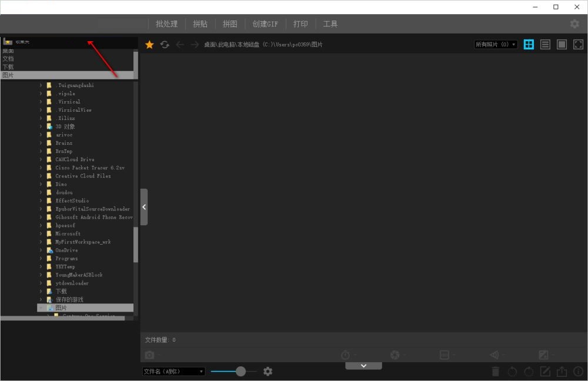The height and width of the screenshot is (381, 588).
Task: Show photo information icon
Action: click(578, 371)
